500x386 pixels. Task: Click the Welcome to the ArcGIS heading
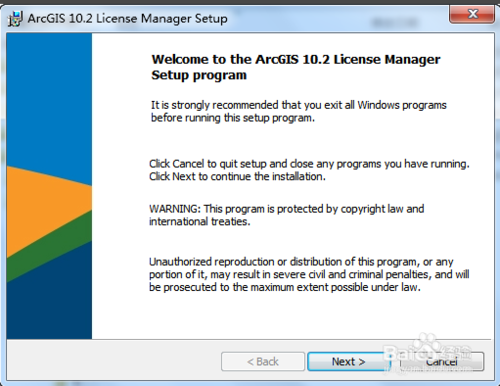[296, 67]
